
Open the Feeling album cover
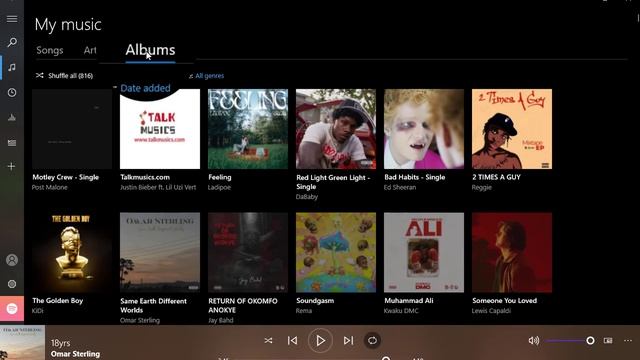(248, 129)
